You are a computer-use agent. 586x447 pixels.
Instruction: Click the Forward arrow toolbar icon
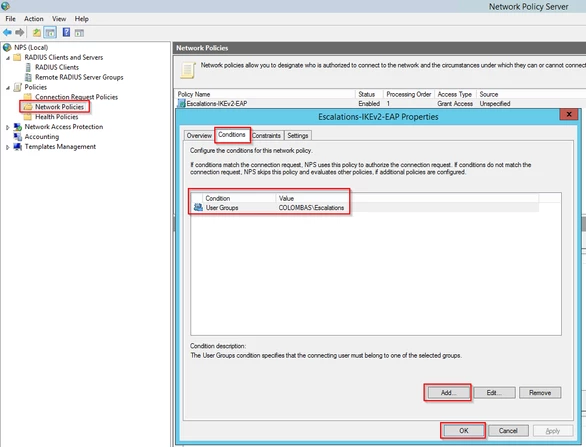click(x=20, y=33)
